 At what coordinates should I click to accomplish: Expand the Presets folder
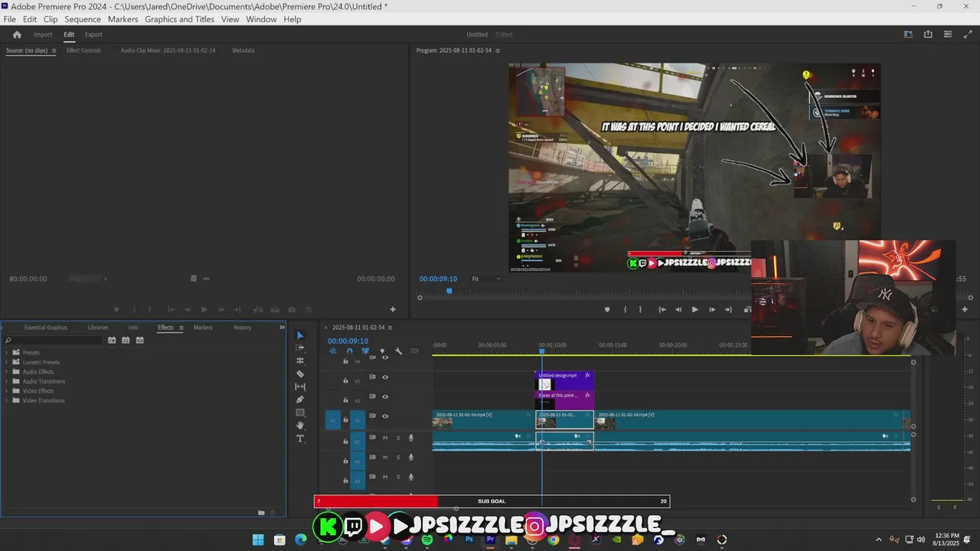tap(7, 353)
